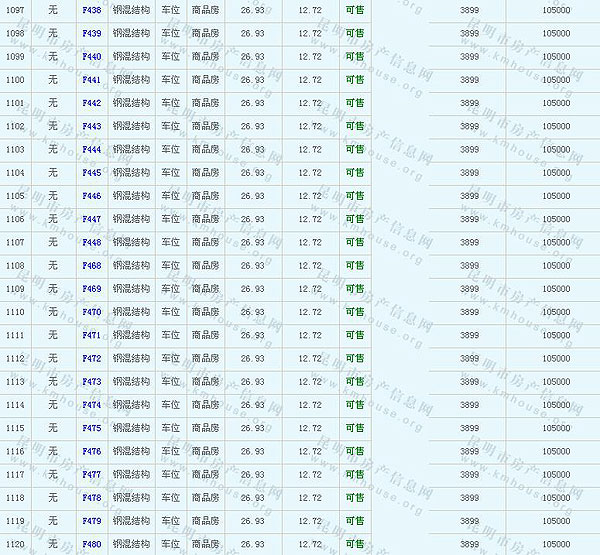
Task: Select row number 1101 cell
Action: tap(15, 103)
